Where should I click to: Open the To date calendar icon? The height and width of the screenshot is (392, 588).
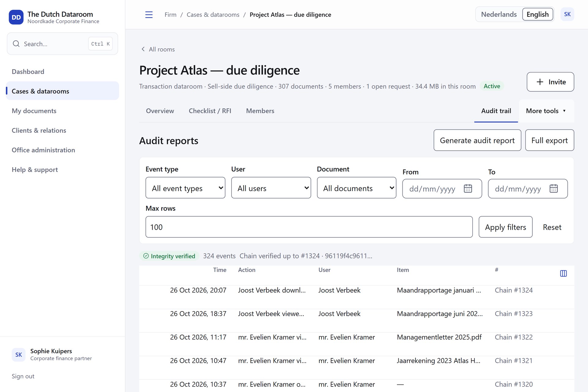coord(553,189)
